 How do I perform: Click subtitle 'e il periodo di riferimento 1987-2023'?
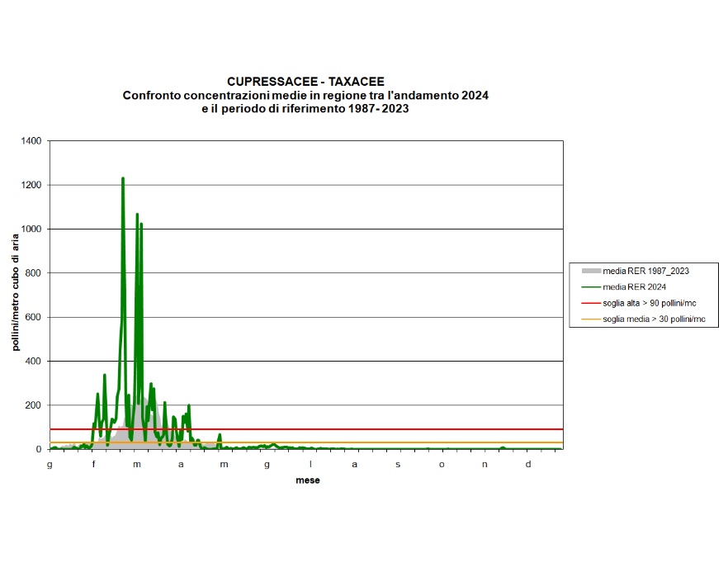(305, 109)
